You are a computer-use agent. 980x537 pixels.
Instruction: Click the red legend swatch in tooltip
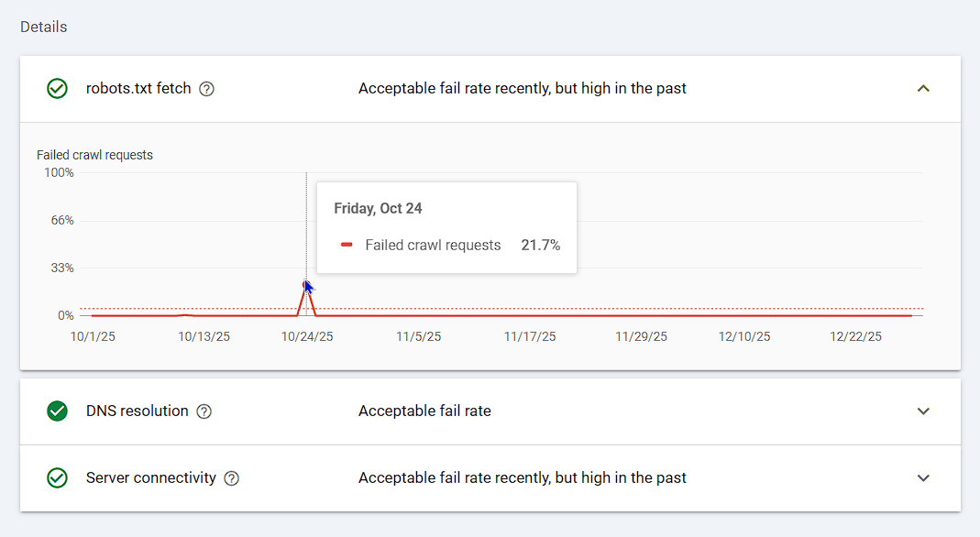[x=347, y=246]
